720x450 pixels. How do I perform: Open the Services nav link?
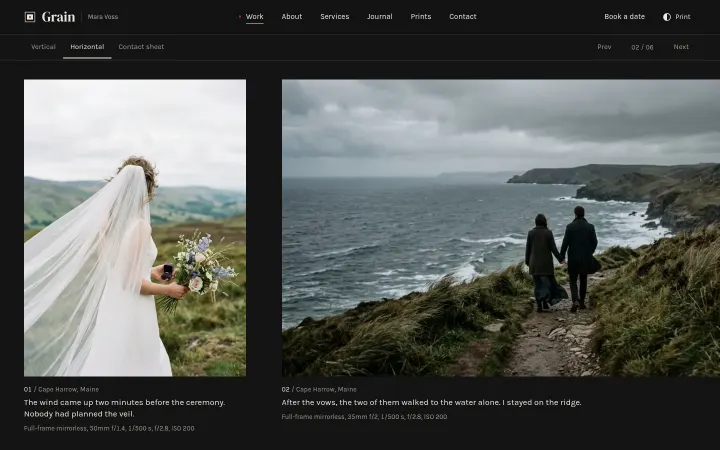pos(335,17)
